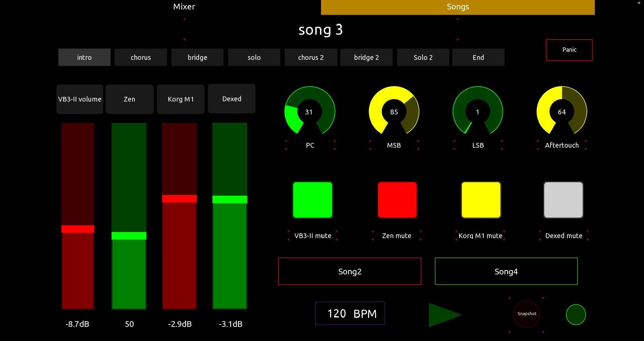644x341 pixels.
Task: Toggle the VB3-II mute pad
Action: [312, 200]
